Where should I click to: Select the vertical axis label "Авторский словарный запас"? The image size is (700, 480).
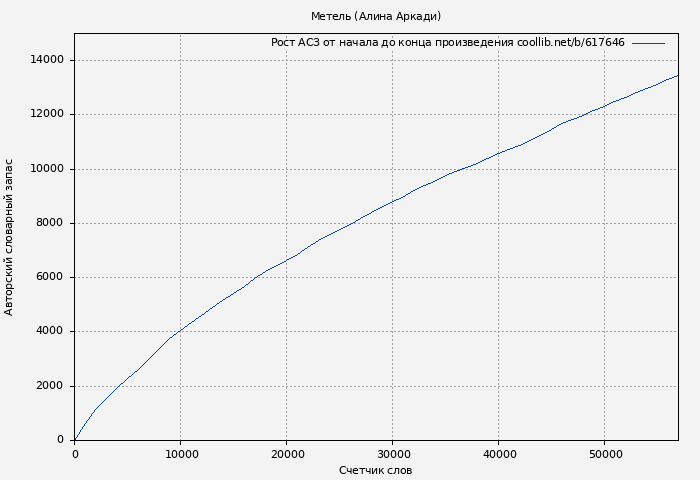tap(9, 237)
